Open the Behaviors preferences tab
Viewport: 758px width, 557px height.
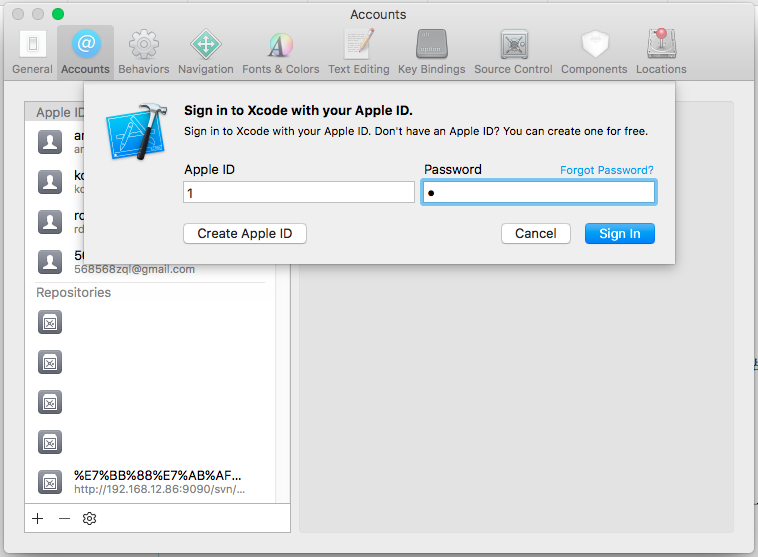[144, 52]
